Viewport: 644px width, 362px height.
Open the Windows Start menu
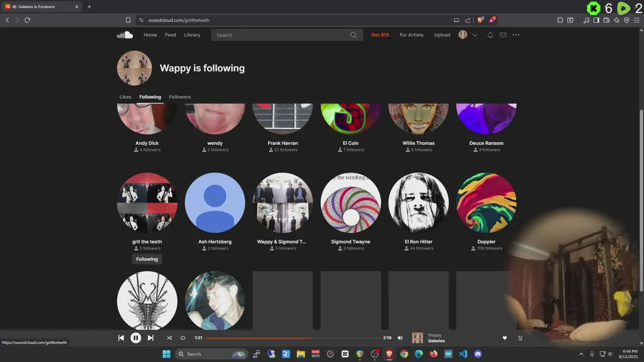coord(167,354)
